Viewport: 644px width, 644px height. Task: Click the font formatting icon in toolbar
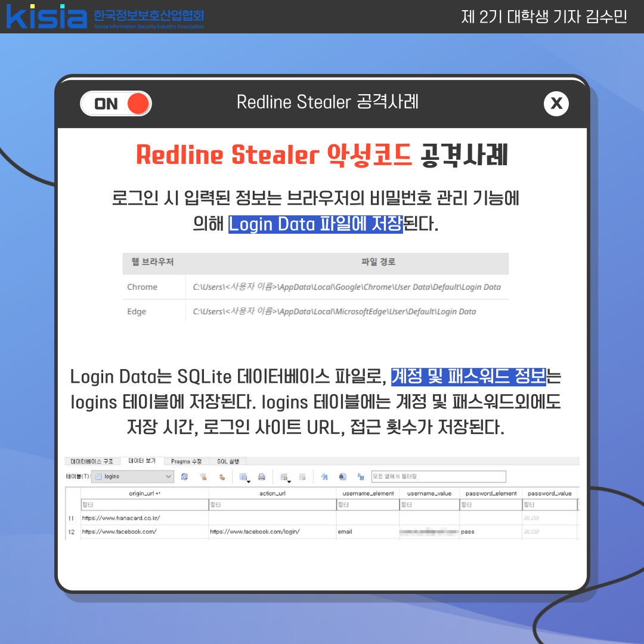[324, 476]
